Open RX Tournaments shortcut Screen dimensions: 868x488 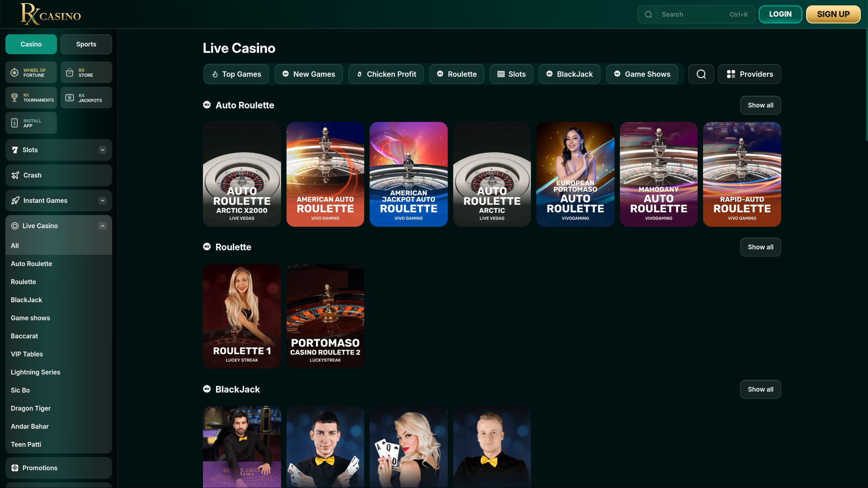(31, 98)
